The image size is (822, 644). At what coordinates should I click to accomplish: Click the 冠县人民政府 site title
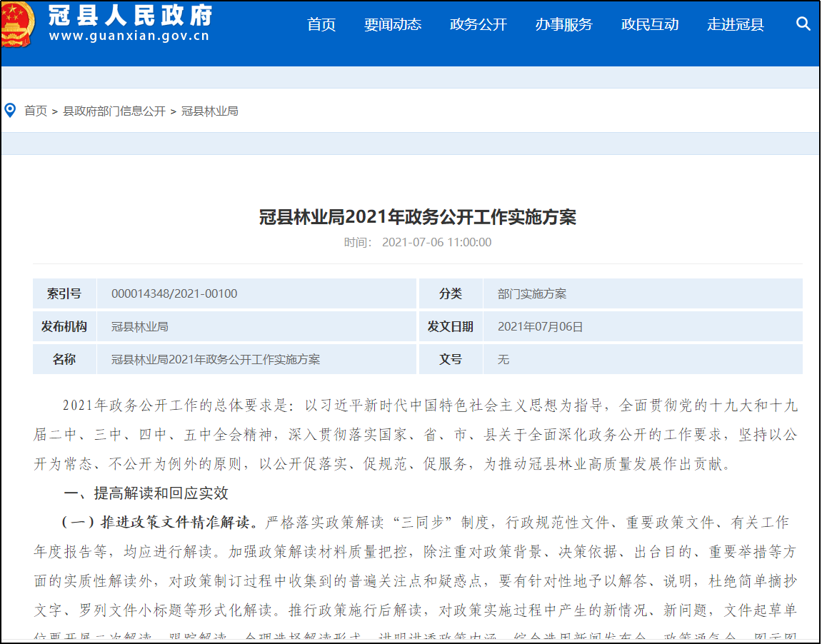[x=131, y=15]
